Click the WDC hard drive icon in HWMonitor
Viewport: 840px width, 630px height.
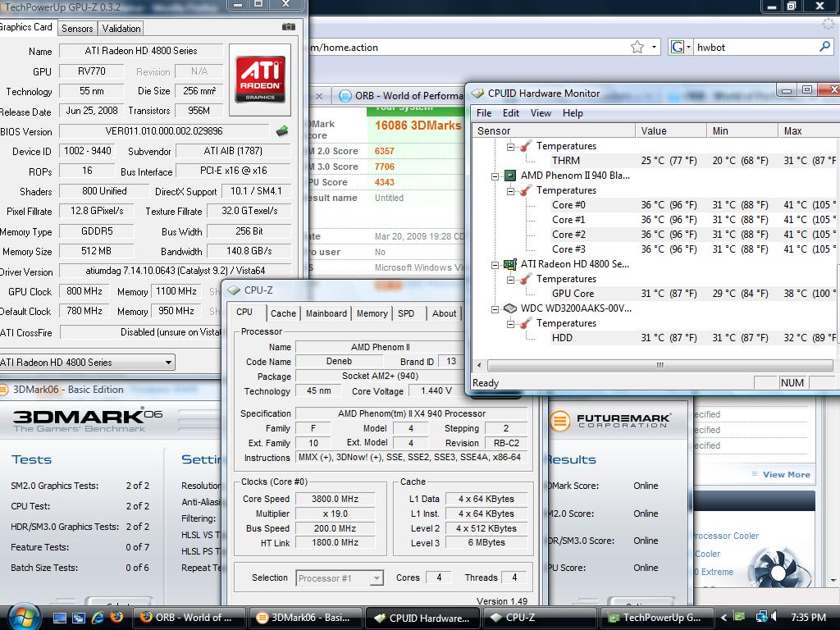tap(510, 308)
